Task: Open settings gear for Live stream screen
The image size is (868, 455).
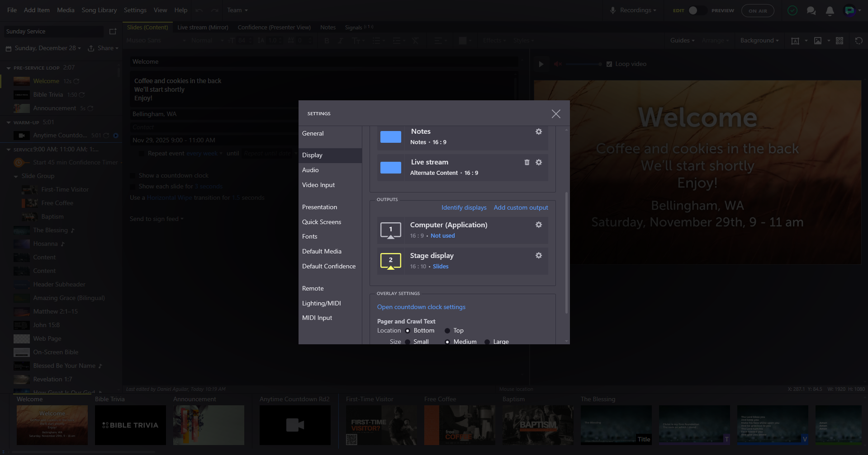Action: 539,162
